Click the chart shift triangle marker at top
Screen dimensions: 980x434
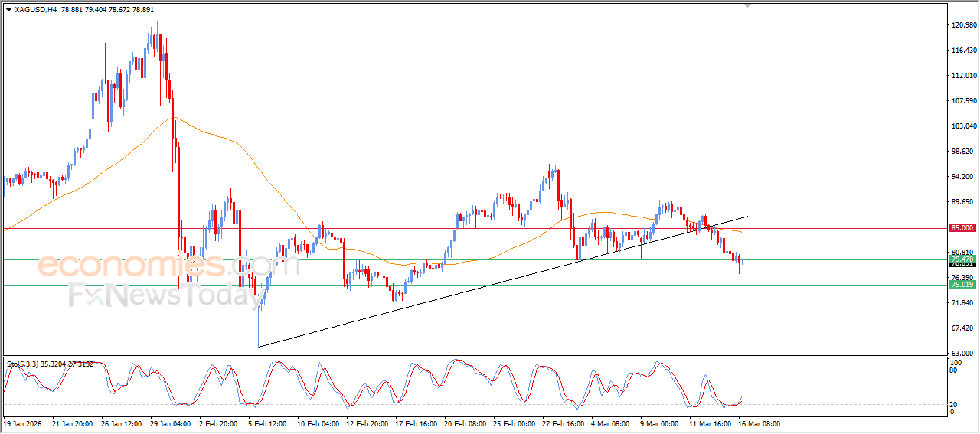748,5
